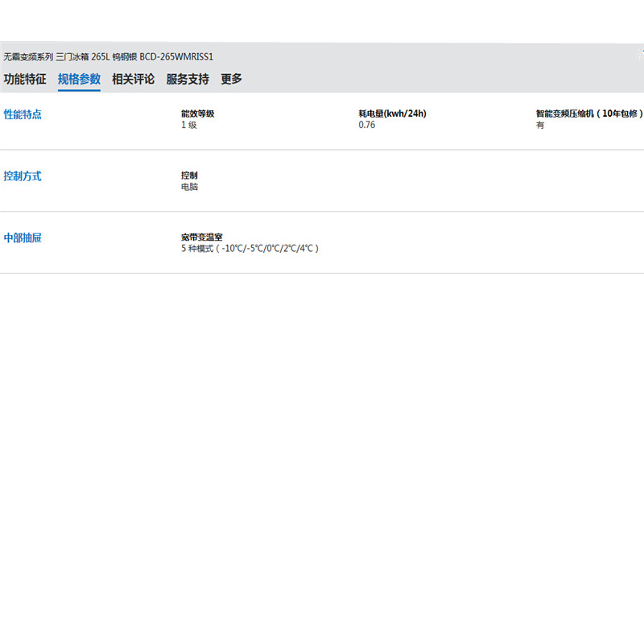This screenshot has height=644, width=644.
Task: Open the 功能特征 tab
Action: [25, 79]
